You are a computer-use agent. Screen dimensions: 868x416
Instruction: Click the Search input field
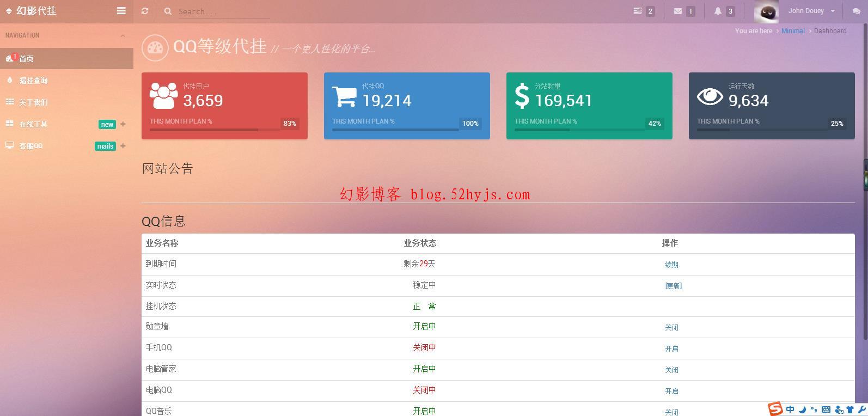[x=223, y=11]
